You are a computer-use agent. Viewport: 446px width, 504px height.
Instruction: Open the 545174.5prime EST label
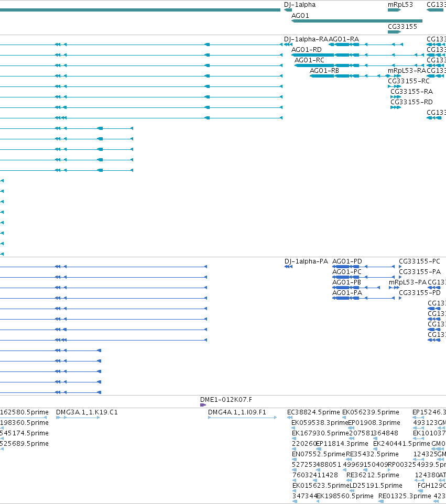[x=24, y=433]
